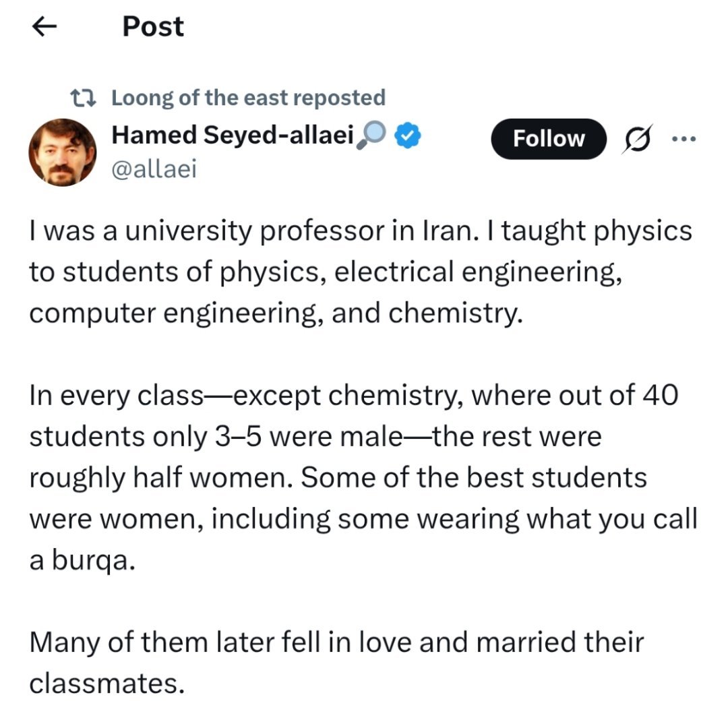
Task: Click the number 40 in the post text
Action: pyautogui.click(x=660, y=396)
